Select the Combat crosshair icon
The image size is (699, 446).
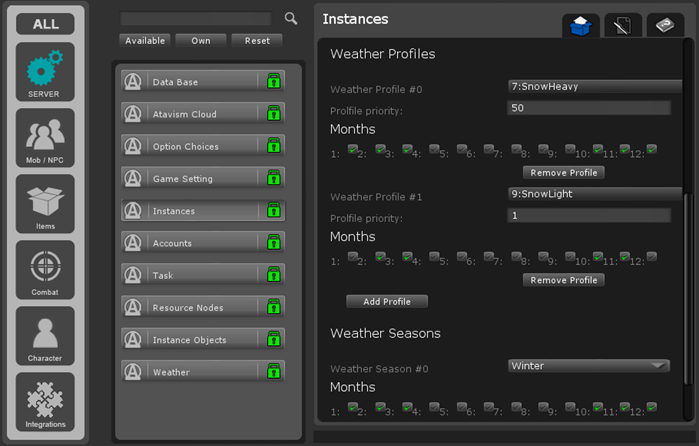[x=45, y=269]
